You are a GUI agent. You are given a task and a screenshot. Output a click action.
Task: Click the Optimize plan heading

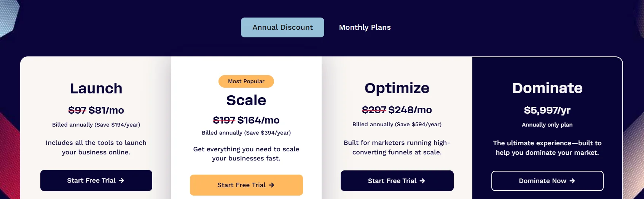click(397, 88)
